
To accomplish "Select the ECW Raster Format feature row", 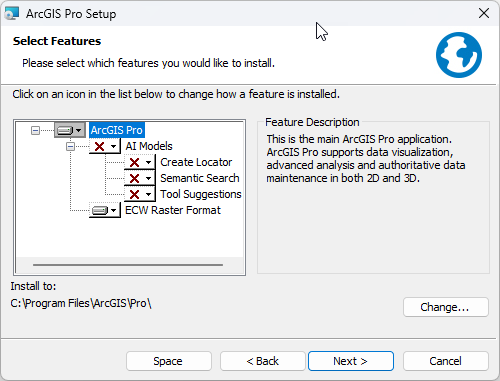I will click(173, 210).
